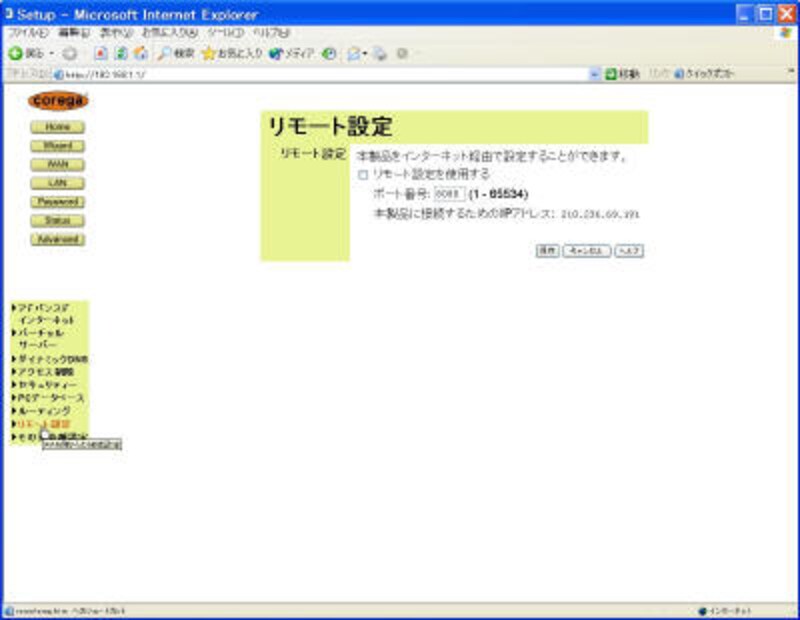Click the browser Refresh icon
Viewport: 800px width, 620px height.
(121, 53)
